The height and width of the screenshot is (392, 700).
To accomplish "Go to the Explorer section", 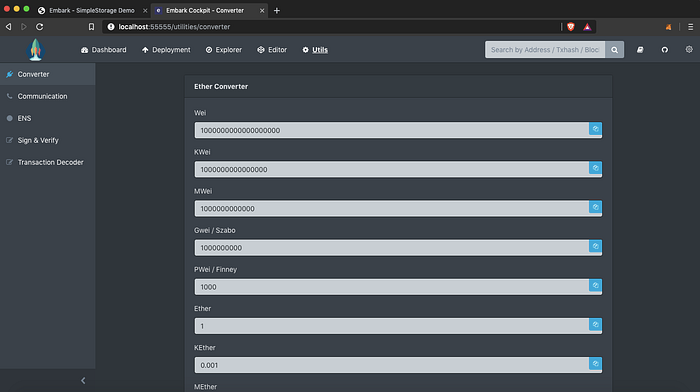I will [223, 50].
